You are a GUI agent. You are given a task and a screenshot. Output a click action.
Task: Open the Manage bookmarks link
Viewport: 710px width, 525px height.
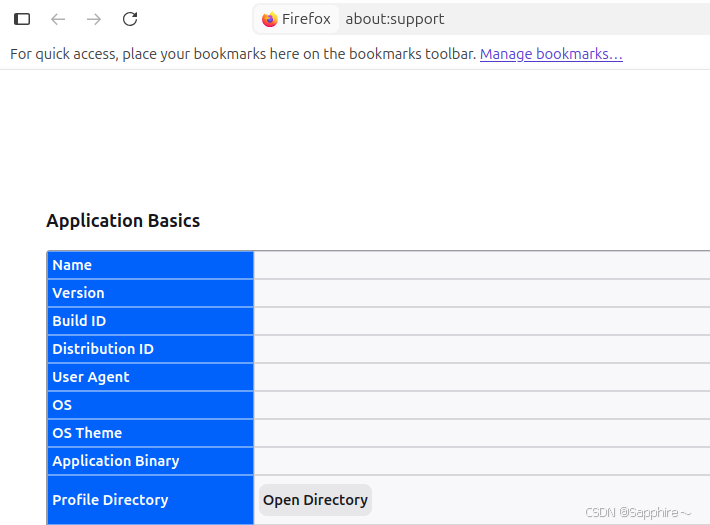[551, 54]
